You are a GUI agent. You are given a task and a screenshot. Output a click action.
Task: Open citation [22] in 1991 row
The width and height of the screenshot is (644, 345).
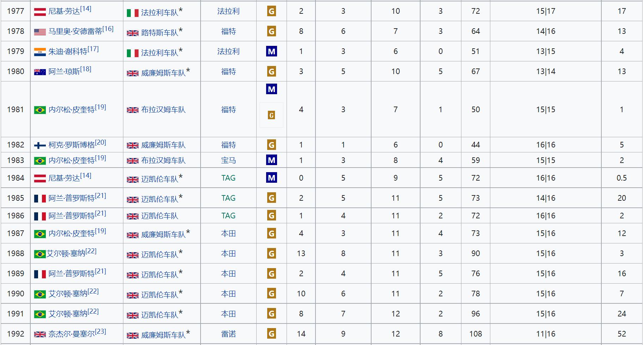point(93,311)
